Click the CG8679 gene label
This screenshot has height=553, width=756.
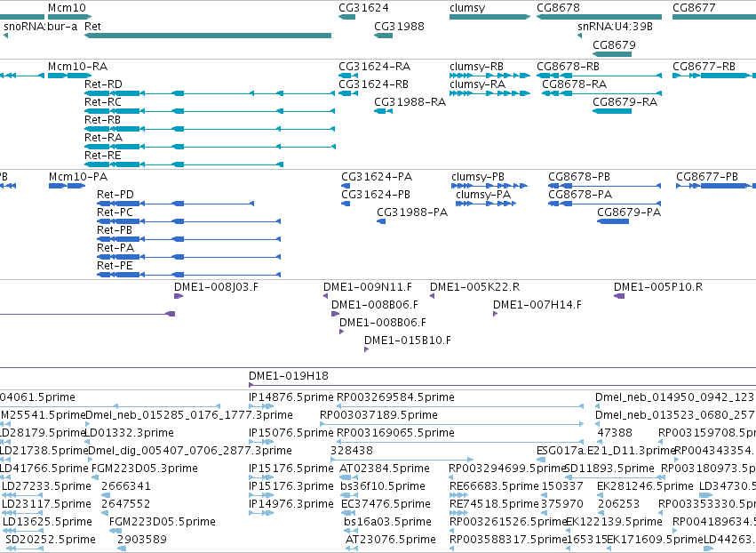614,44
